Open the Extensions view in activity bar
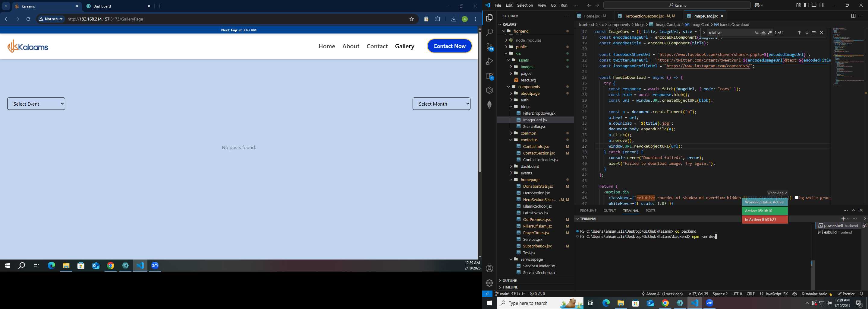The image size is (868, 309). pyautogui.click(x=489, y=76)
